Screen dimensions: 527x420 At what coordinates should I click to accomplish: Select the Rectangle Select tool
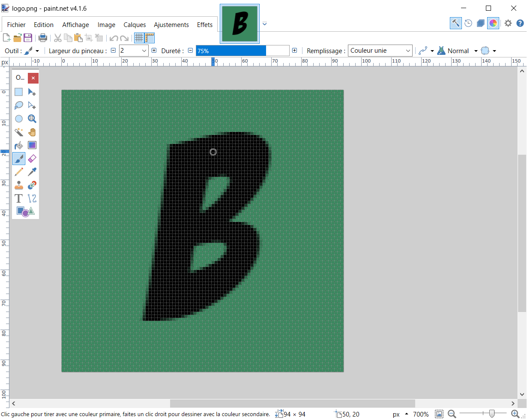pos(18,92)
